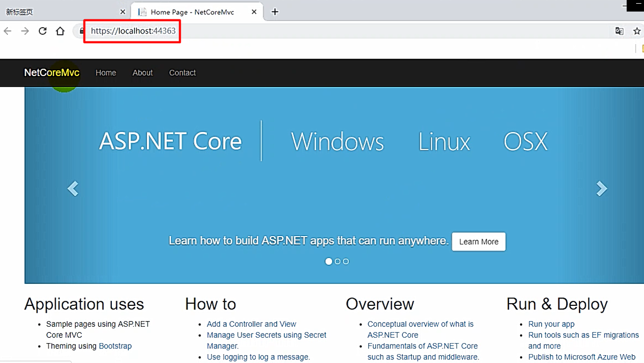
Task: Click the Learn More button
Action: pyautogui.click(x=479, y=242)
